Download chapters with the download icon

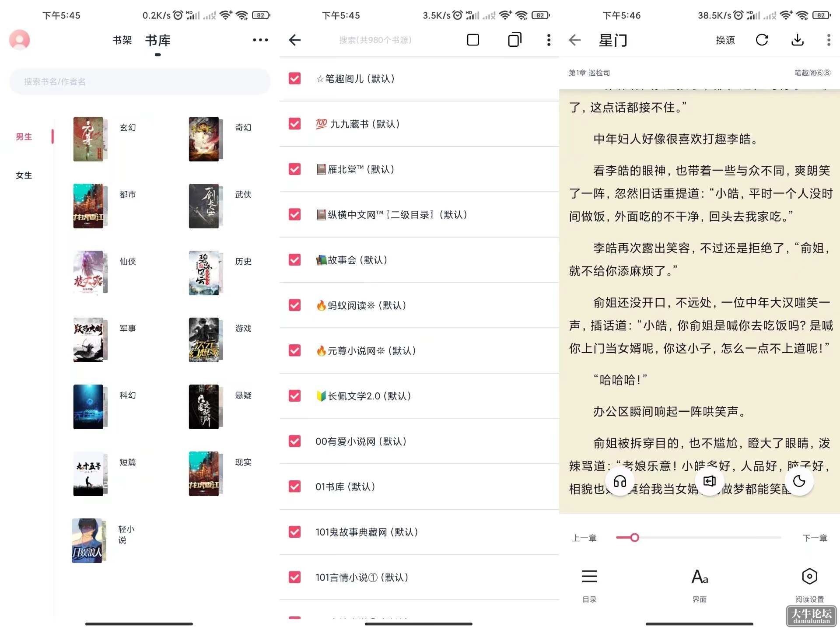[x=798, y=40]
